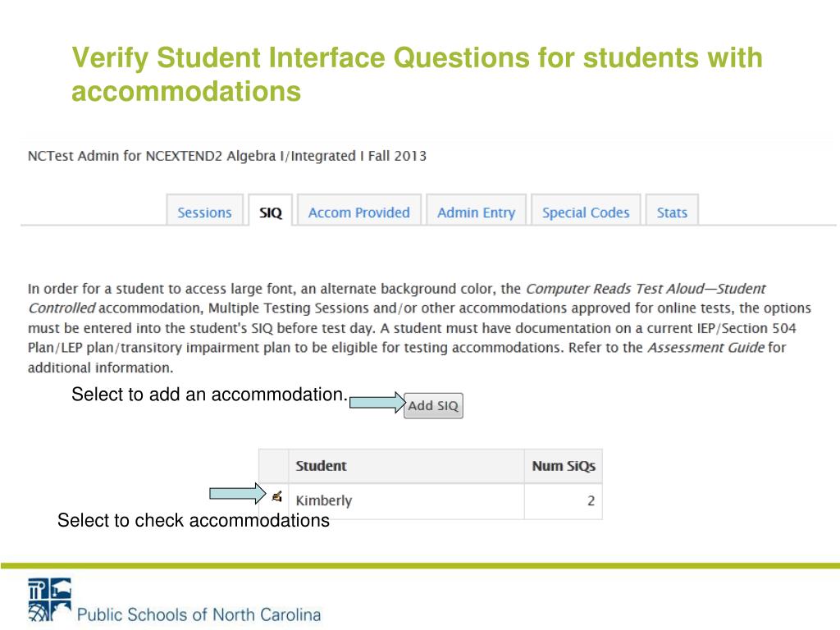
Task: Click the slide title about Student Interface Questions
Action: pos(417,74)
